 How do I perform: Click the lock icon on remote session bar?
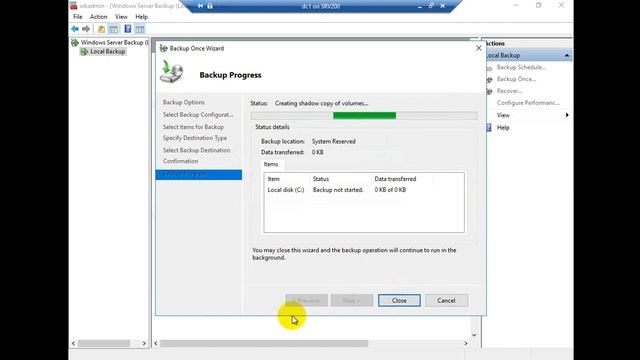[x=210, y=6]
